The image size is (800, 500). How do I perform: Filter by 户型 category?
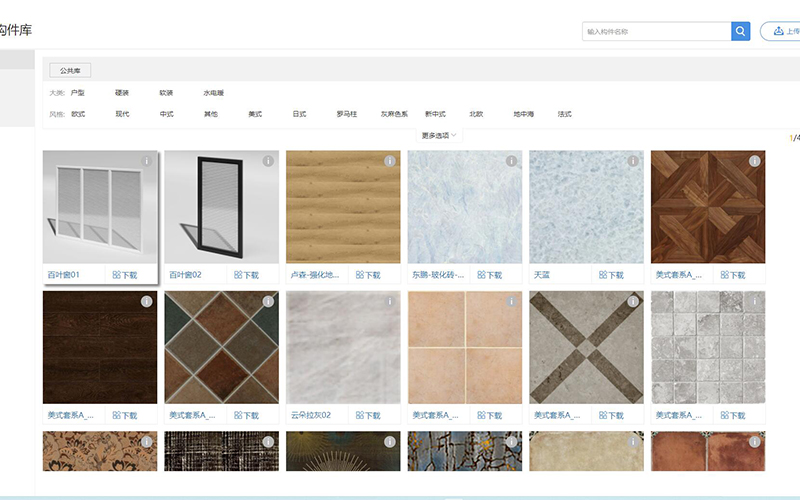(78, 93)
